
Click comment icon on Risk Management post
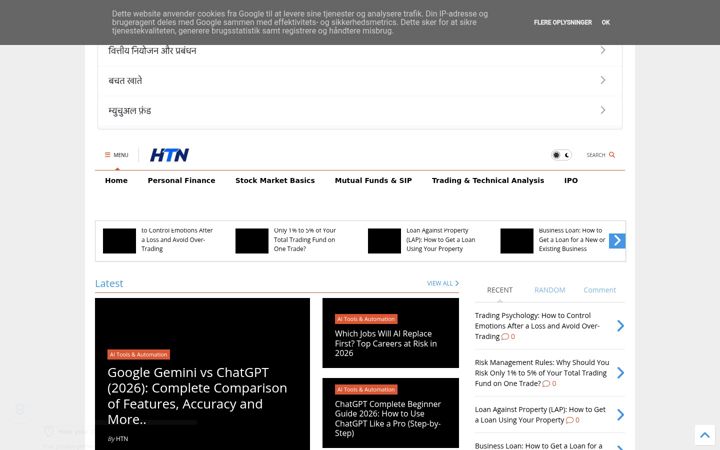(x=546, y=383)
